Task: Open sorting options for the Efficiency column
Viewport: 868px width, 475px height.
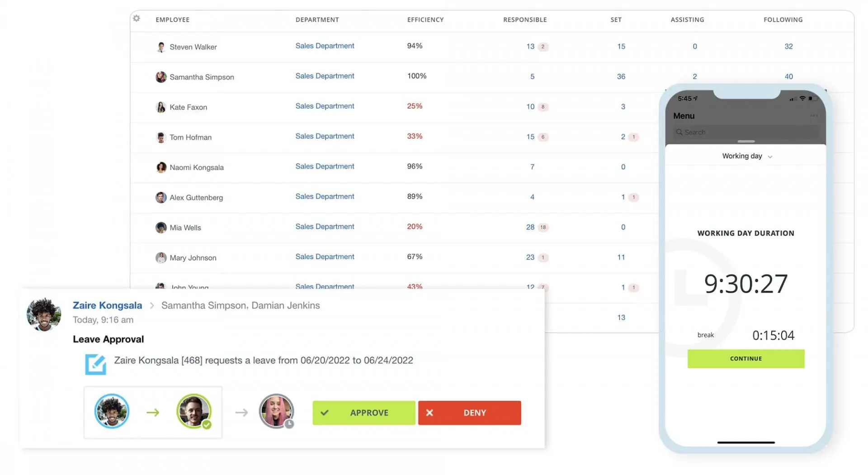Action: [425, 19]
